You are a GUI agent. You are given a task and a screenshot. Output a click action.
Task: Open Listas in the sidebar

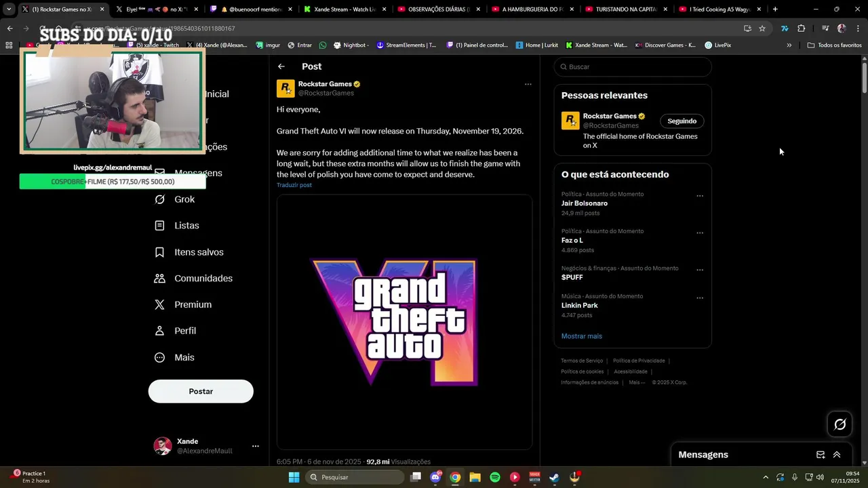click(x=177, y=226)
